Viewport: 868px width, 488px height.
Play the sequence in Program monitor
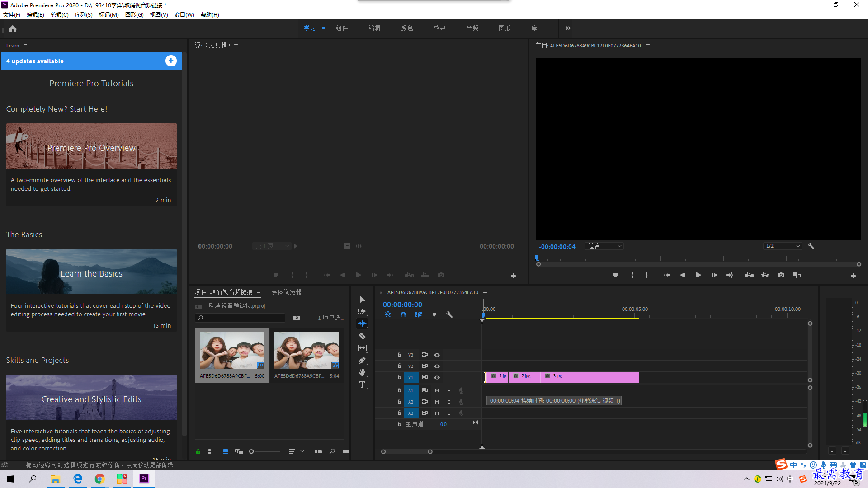(x=698, y=275)
